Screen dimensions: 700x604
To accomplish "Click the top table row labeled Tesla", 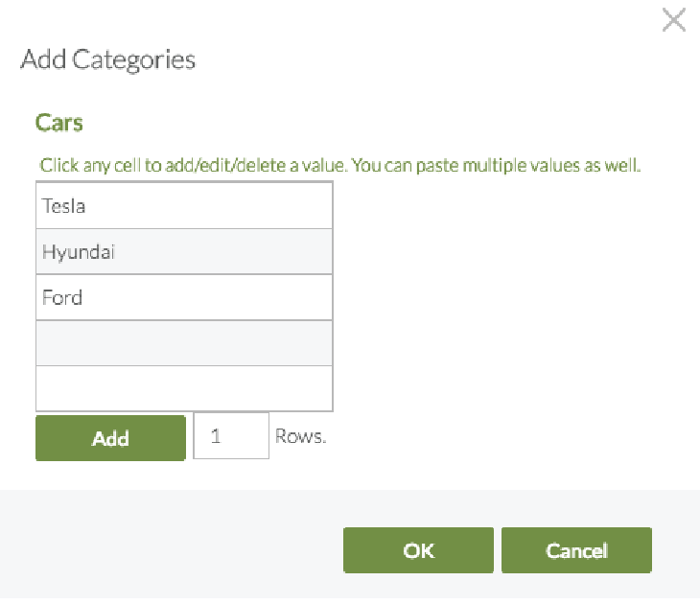I will [184, 206].
